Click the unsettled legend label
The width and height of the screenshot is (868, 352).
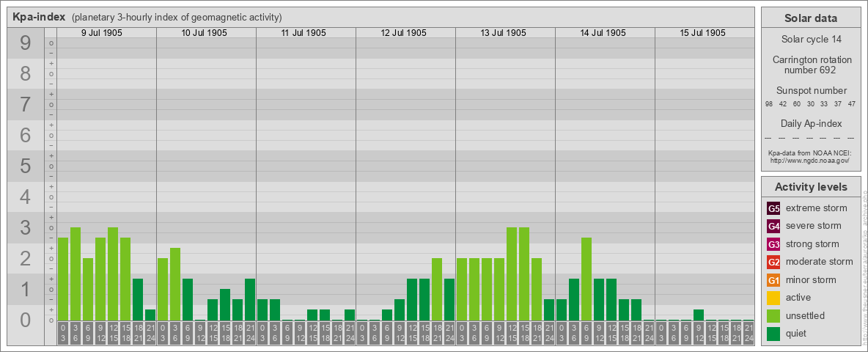click(x=806, y=315)
